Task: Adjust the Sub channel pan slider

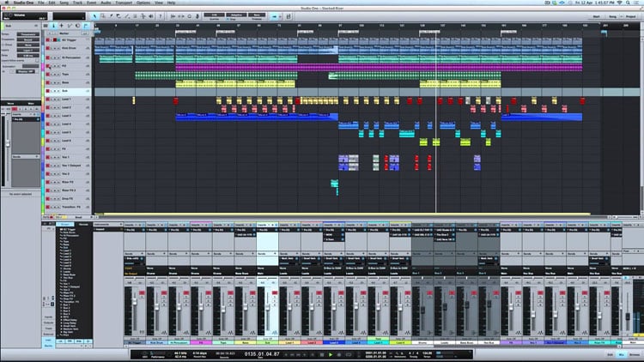Action: point(267,279)
